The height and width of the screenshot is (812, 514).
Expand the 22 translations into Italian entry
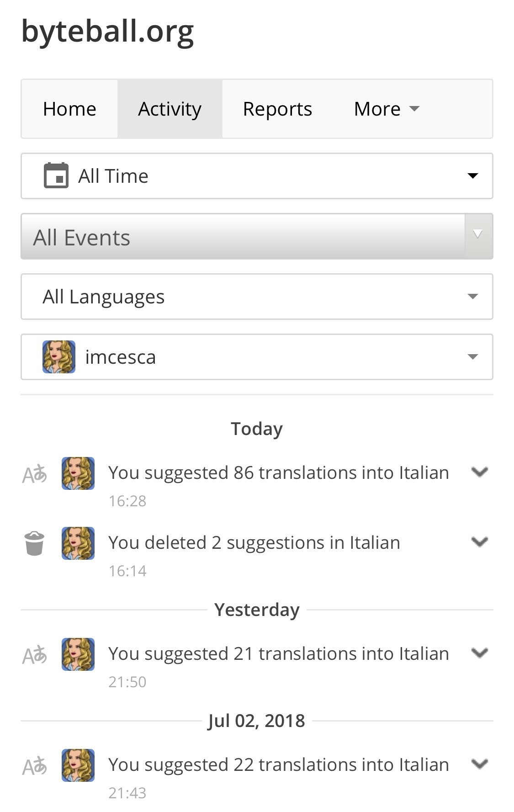(x=480, y=764)
